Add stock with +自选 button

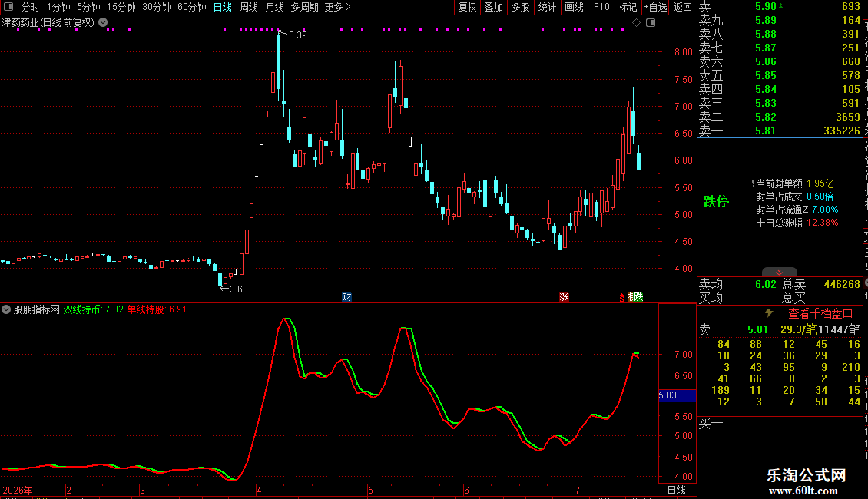tap(656, 7)
